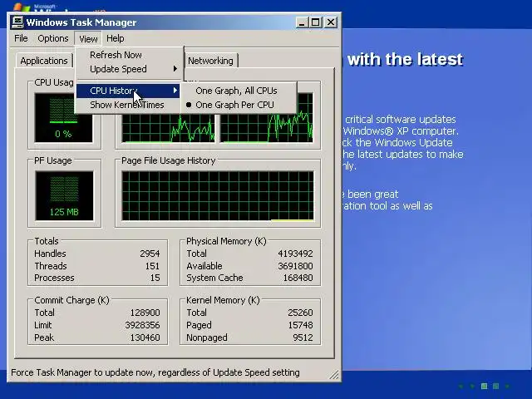Close the open View menu
The image size is (532, 399).
88,39
